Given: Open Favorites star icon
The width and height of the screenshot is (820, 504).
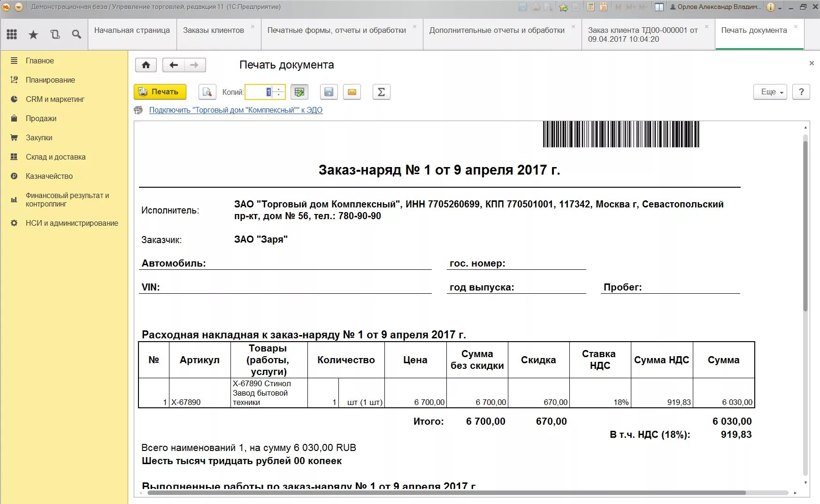Looking at the screenshot, I should [33, 34].
